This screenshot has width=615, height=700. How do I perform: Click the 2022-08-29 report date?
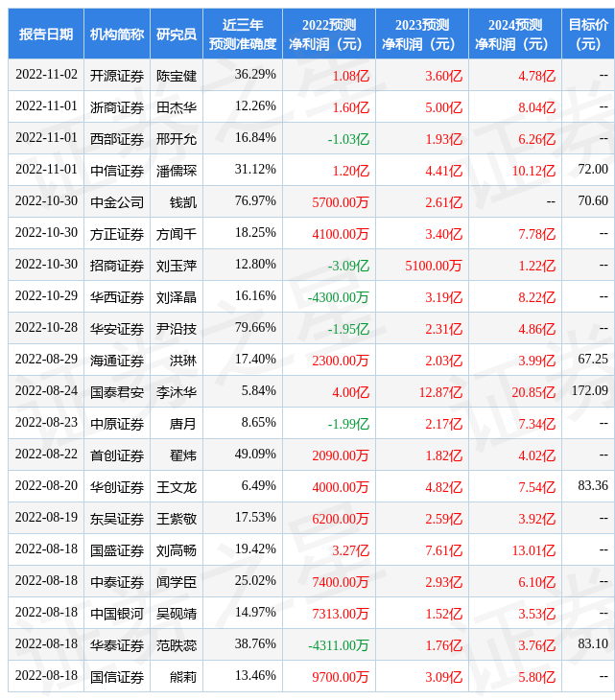click(46, 359)
